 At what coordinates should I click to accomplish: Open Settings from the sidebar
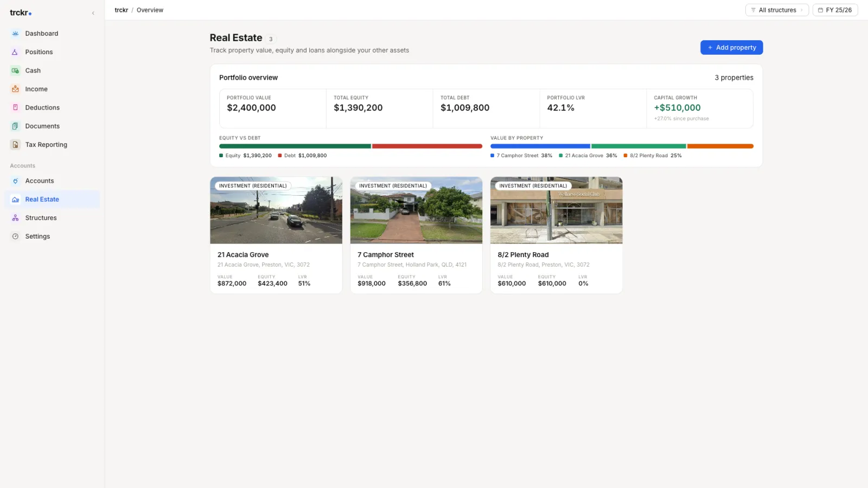click(x=52, y=236)
